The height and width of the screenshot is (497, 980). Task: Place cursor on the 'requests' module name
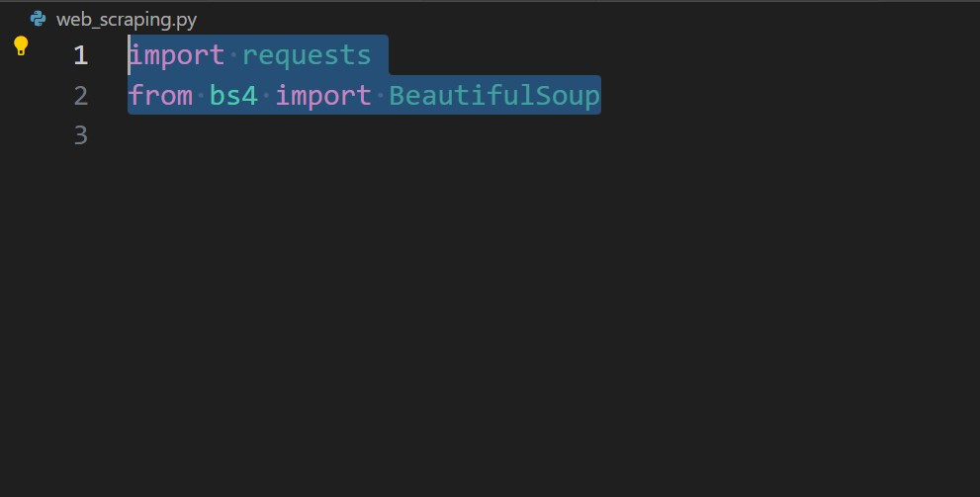pyautogui.click(x=307, y=55)
